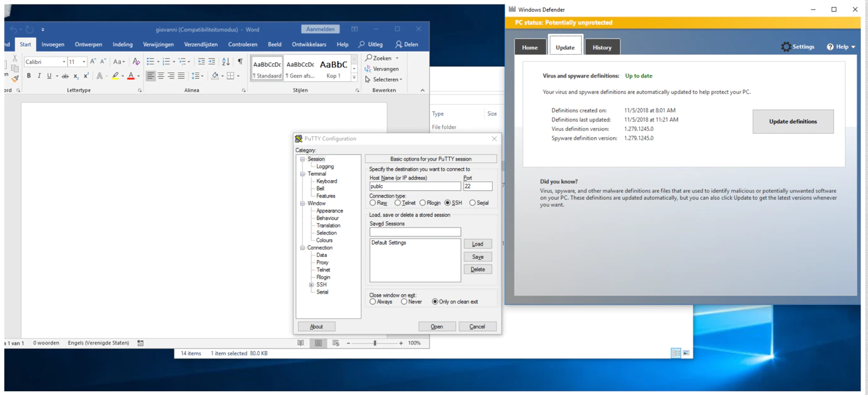Apply strikethrough formatting in Word
The height and width of the screenshot is (395, 868).
click(65, 76)
